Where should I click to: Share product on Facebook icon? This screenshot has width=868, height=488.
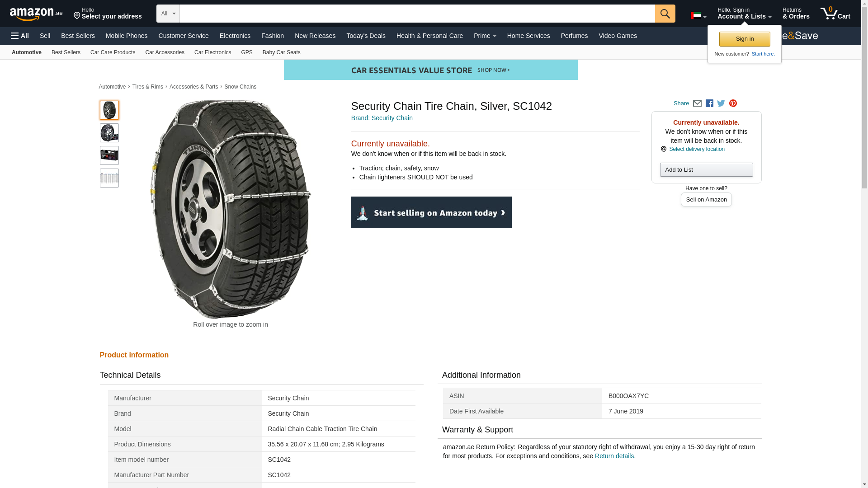tap(709, 103)
